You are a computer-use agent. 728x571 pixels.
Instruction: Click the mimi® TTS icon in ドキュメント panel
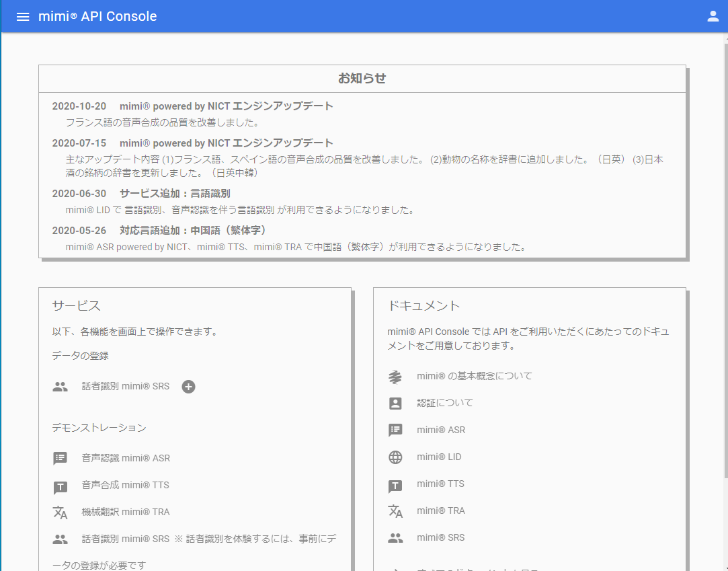click(x=395, y=484)
